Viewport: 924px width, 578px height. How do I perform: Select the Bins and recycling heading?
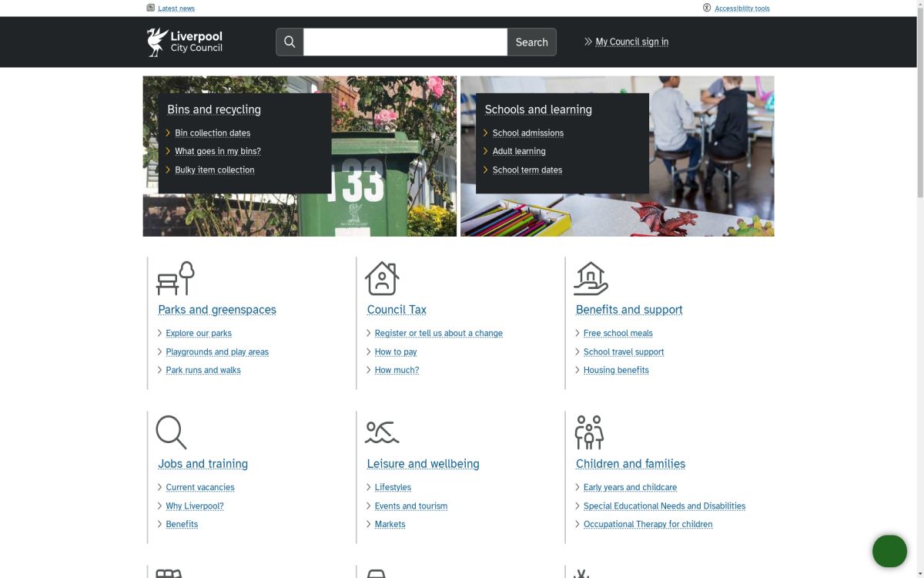pos(214,109)
